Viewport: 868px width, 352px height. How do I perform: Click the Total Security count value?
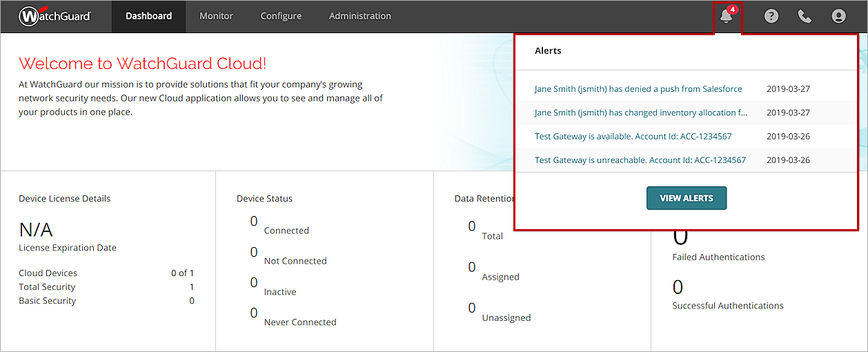pyautogui.click(x=192, y=287)
